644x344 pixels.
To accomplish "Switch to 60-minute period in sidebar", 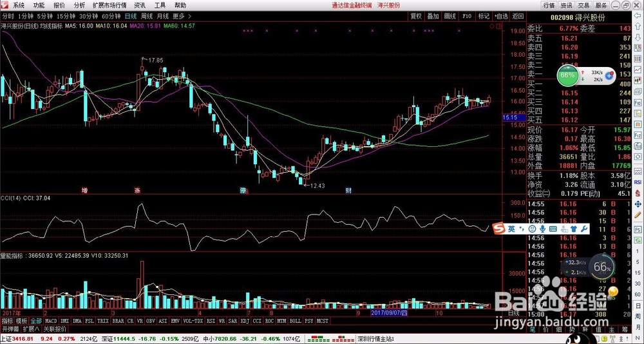I will tap(638, 294).
